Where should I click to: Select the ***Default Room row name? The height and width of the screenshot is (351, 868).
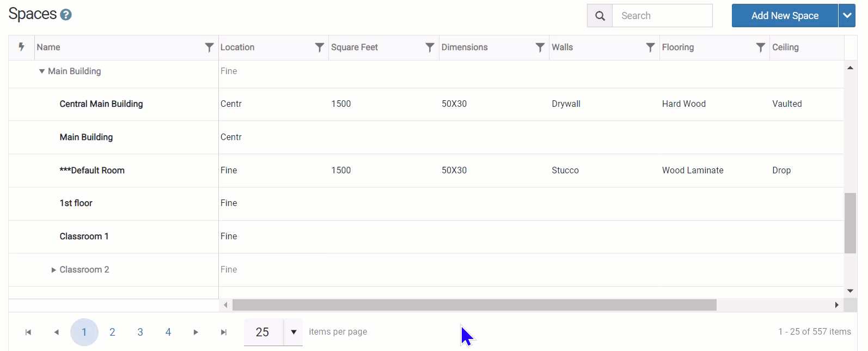[x=92, y=171]
